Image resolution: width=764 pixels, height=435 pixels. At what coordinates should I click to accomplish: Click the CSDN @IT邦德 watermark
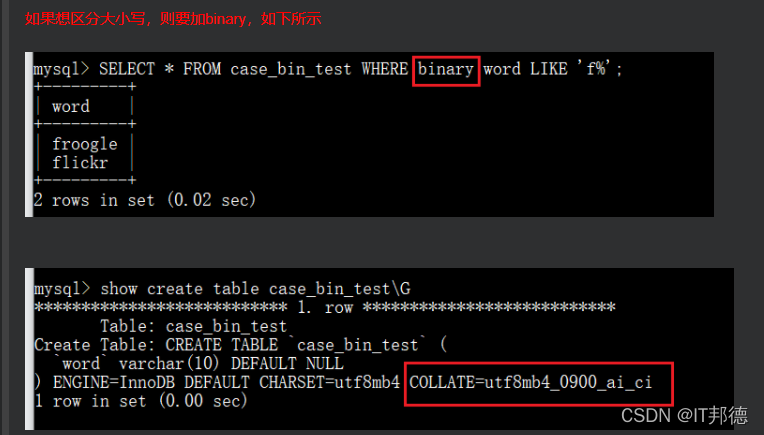click(684, 416)
